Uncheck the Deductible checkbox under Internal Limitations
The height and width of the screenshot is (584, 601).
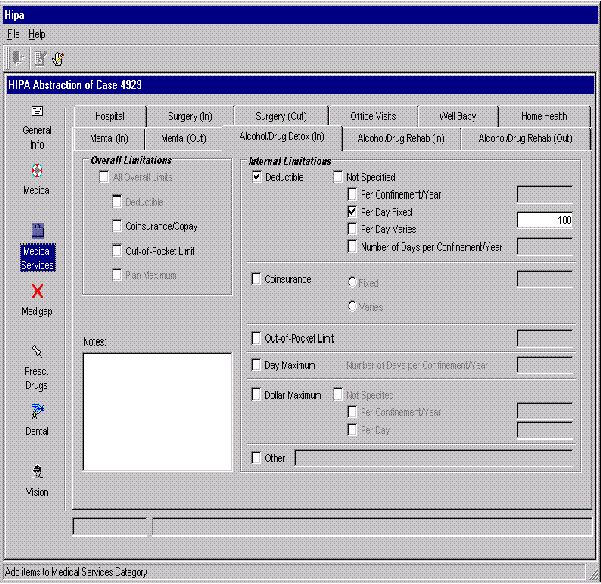pos(257,177)
